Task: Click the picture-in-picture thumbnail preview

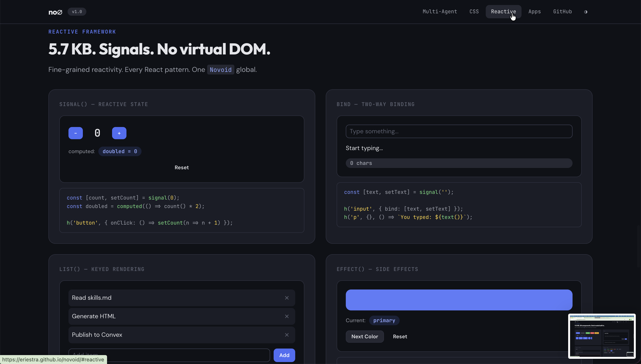Action: tap(602, 336)
